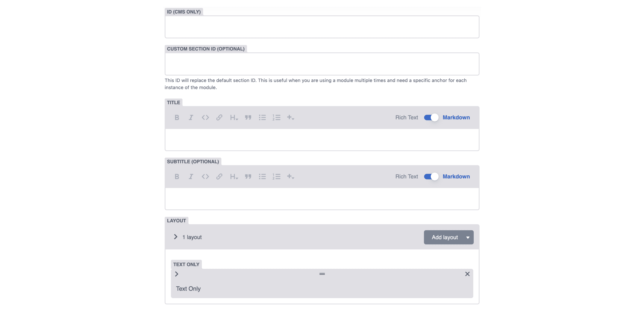Image resolution: width=644 pixels, height=313 pixels.
Task: Select Markdown label in Subtitle editor
Action: click(x=456, y=176)
